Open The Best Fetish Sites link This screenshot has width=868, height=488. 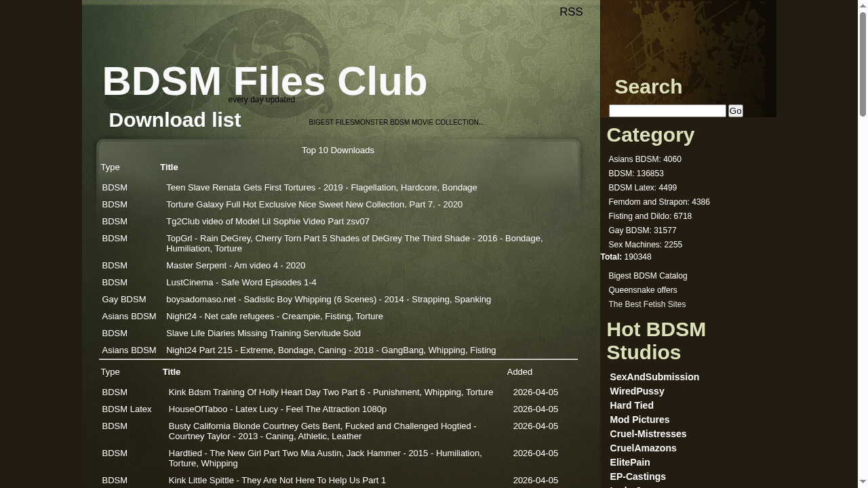pos(646,304)
